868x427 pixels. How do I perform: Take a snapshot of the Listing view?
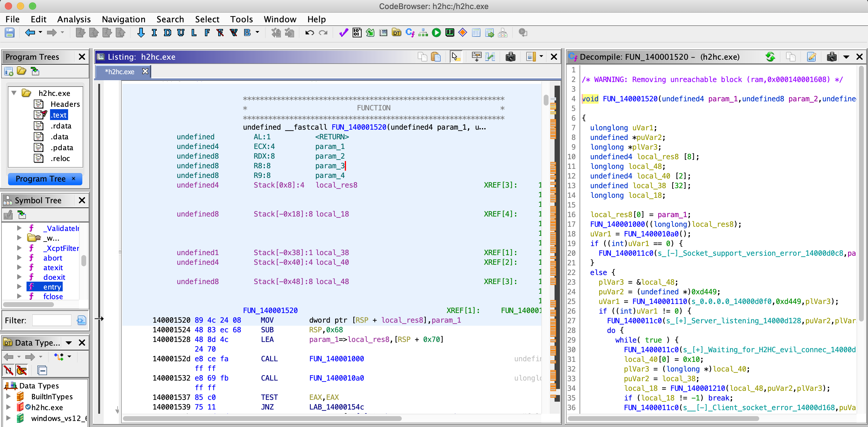[510, 57]
